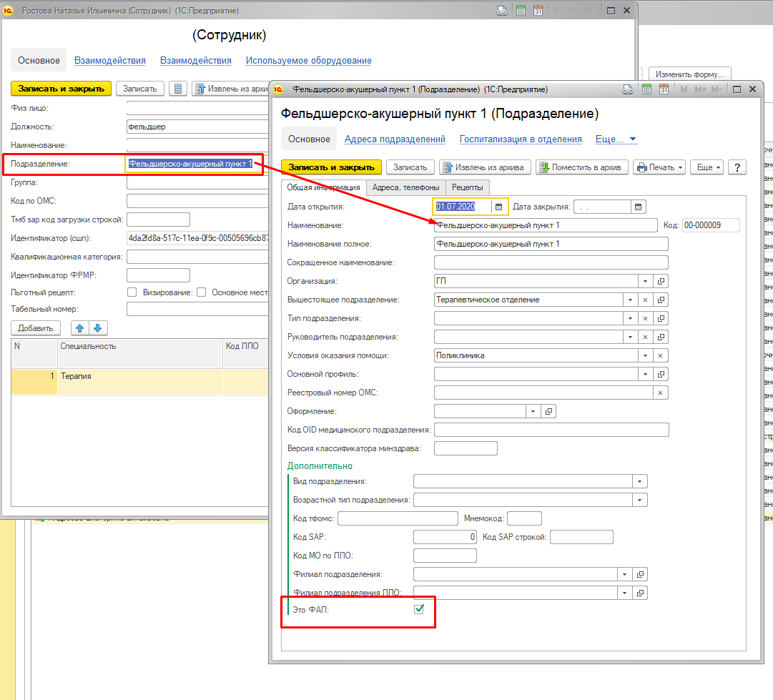Open the Организация field's linked record icon
The width and height of the screenshot is (773, 700).
point(661,281)
